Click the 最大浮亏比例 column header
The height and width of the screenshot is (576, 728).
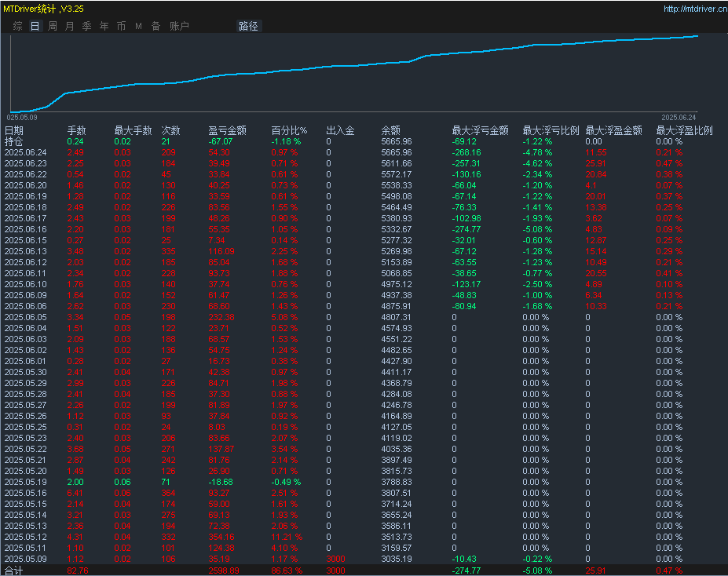[x=551, y=130]
